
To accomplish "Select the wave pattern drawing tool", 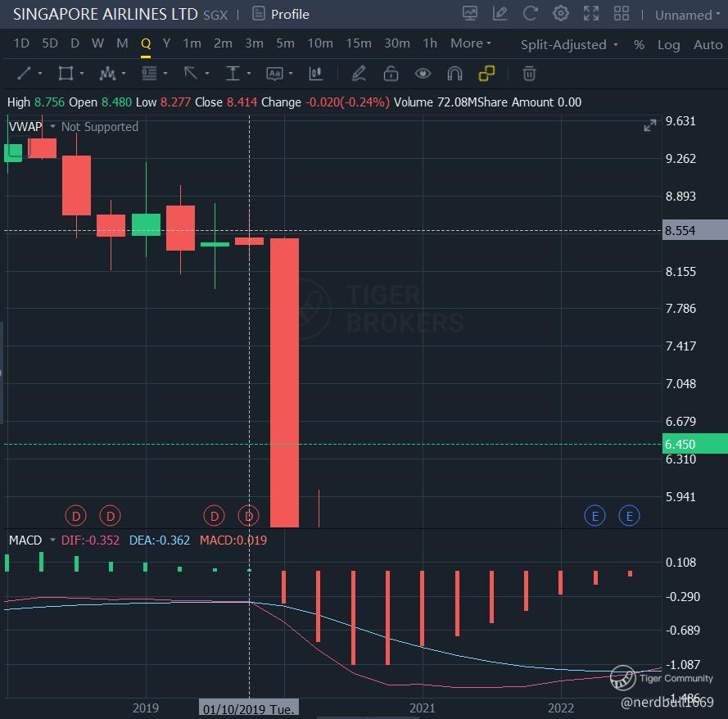I will tap(107, 74).
